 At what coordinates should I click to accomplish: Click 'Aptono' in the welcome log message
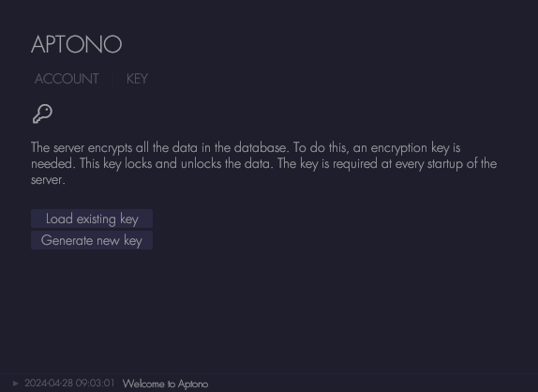(x=193, y=384)
